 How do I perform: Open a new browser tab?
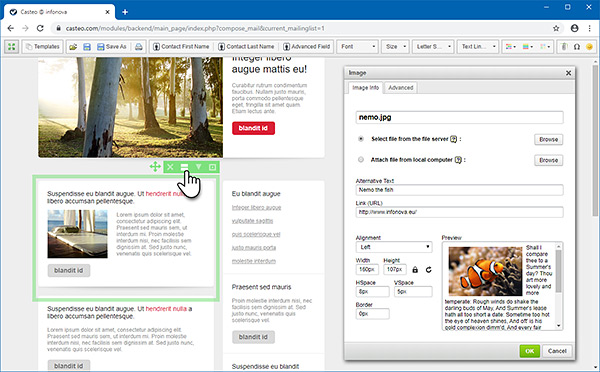(x=125, y=12)
